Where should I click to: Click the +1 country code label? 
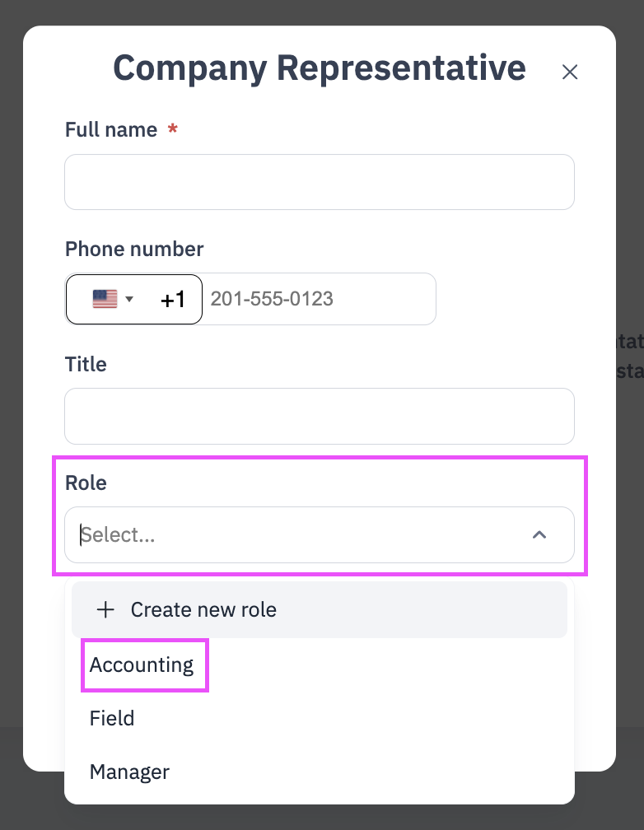coord(173,299)
